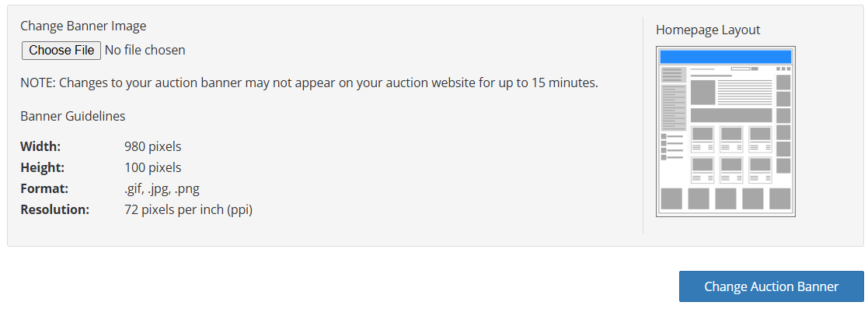Submit with the Change Auction Banner button
Image resolution: width=868 pixels, height=309 pixels.
771,286
